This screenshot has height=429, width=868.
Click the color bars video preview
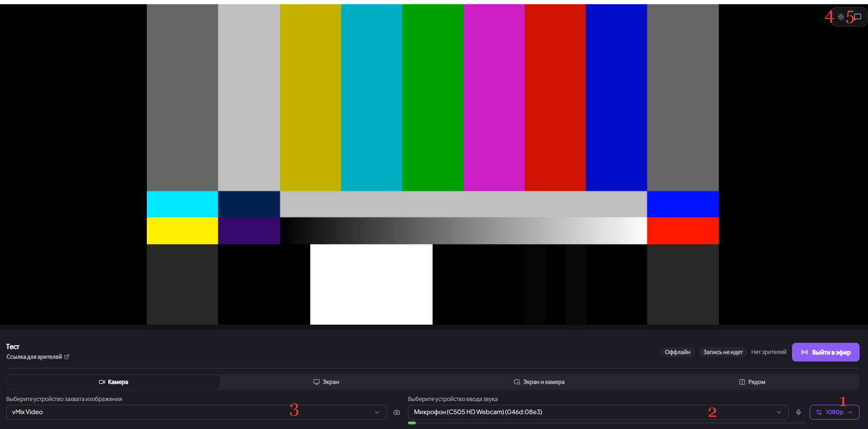pos(433,164)
